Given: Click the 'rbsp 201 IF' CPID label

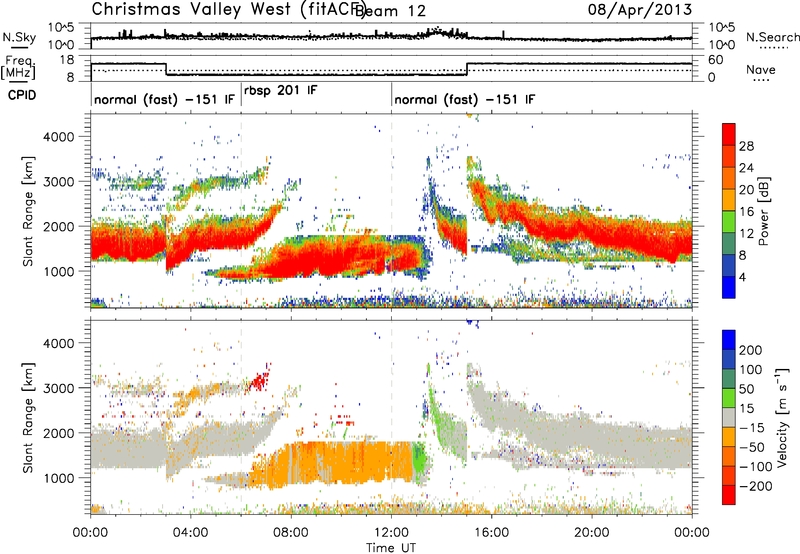Looking at the screenshot, I should click(x=281, y=90).
